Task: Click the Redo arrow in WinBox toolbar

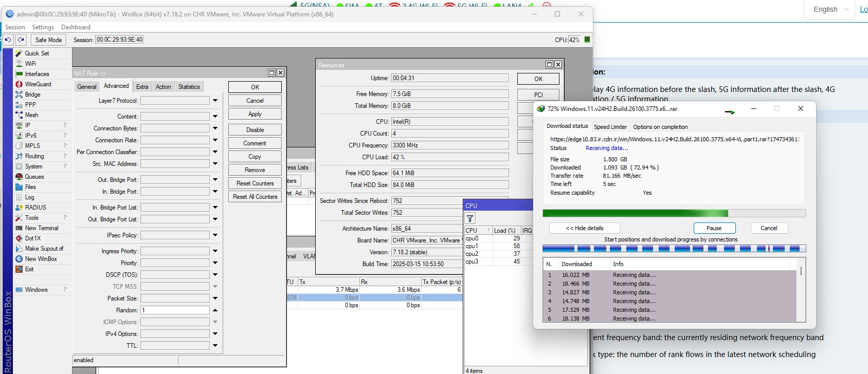Action: point(21,40)
